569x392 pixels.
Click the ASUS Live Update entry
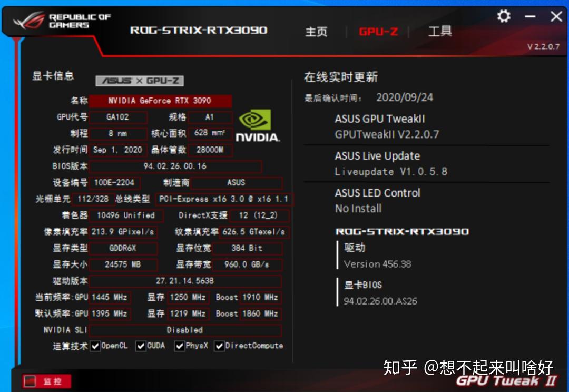pos(391,164)
